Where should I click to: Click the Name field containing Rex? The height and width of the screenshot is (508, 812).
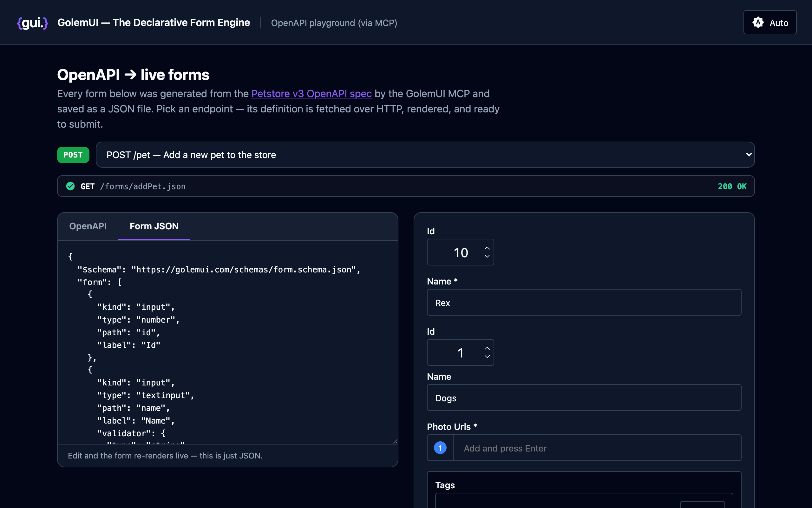tap(584, 302)
